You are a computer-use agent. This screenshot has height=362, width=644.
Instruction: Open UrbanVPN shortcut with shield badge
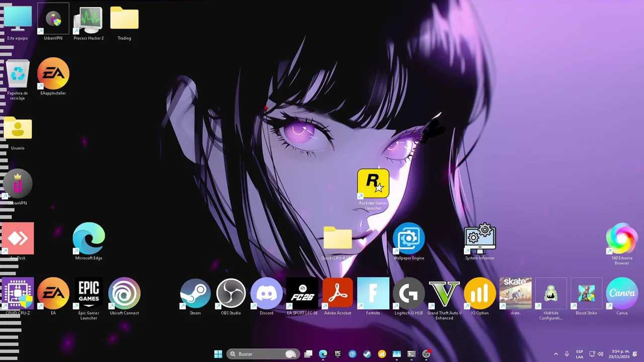tap(53, 23)
